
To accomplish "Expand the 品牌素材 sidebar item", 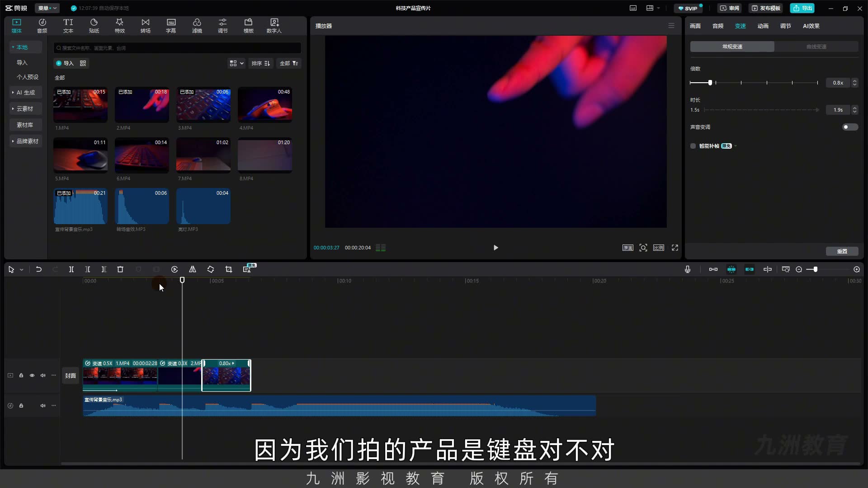I will tap(26, 141).
